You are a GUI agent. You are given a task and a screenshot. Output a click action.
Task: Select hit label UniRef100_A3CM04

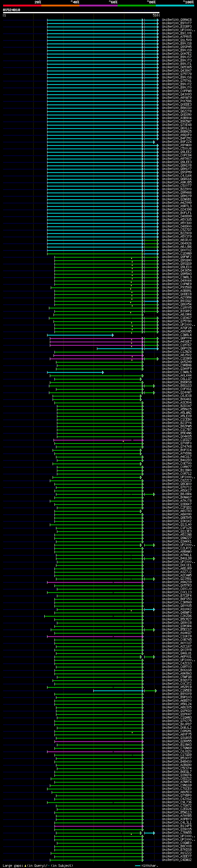pyautogui.click(x=177, y=403)
